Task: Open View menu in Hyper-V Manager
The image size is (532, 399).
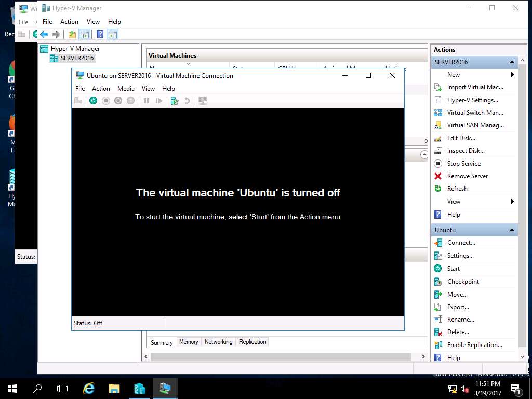Action: click(x=94, y=22)
